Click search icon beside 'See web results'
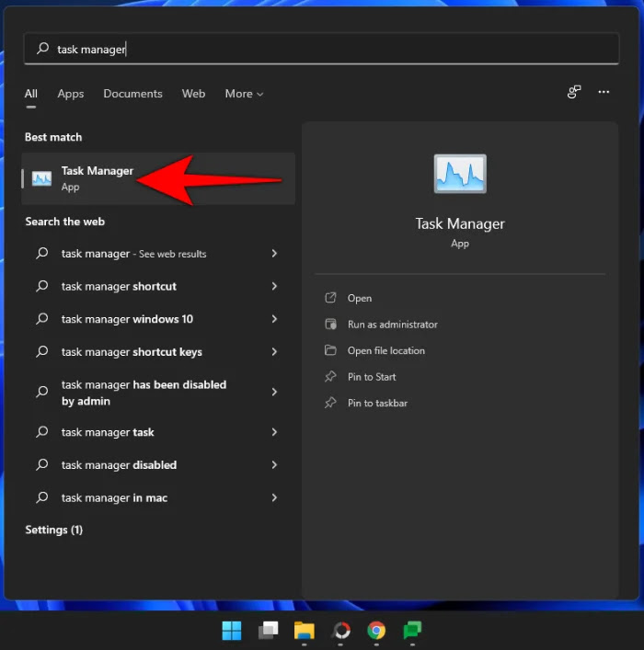Viewport: 644px width, 650px height. (42, 253)
